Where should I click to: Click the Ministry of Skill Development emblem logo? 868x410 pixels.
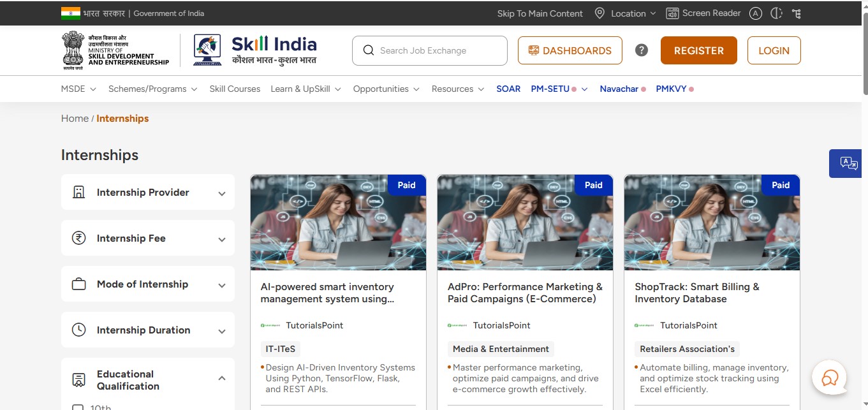coord(115,50)
